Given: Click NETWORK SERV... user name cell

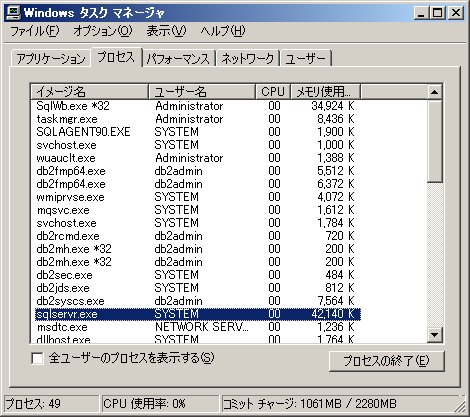Looking at the screenshot, I should coord(202,327).
